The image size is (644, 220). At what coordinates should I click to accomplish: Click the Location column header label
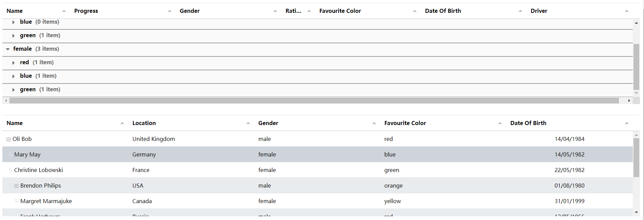[144, 123]
